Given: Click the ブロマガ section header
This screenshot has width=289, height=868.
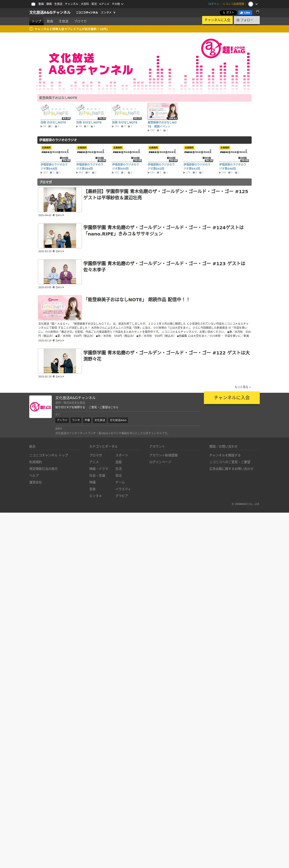Looking at the screenshot, I should coord(144,182).
